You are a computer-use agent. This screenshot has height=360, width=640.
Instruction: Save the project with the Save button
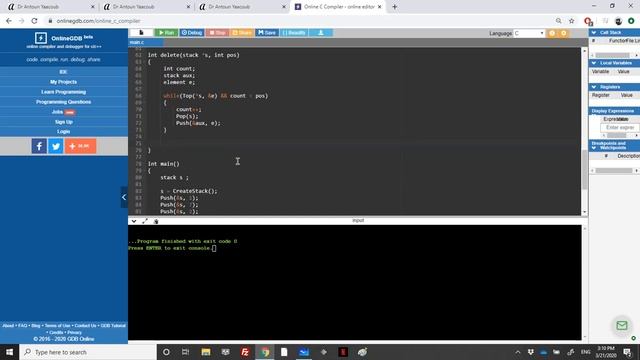tap(267, 33)
